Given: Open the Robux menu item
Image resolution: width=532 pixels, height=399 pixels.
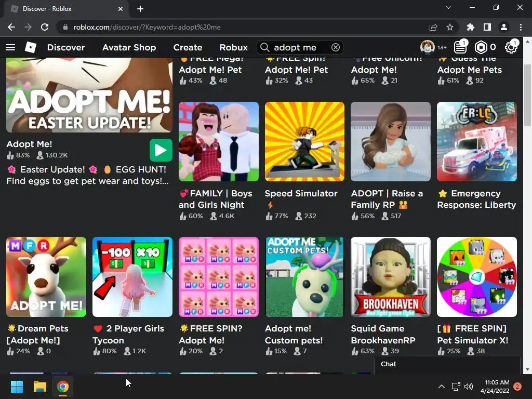Looking at the screenshot, I should [233, 47].
